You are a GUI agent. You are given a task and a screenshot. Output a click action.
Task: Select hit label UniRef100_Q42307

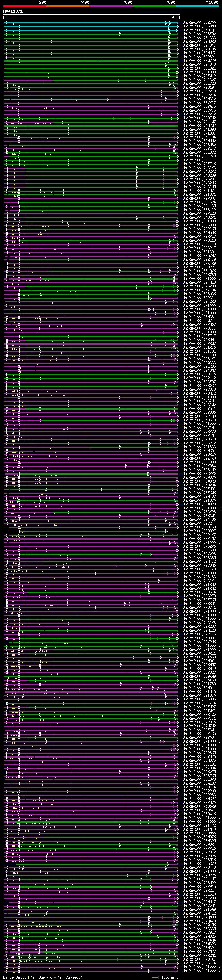pyautogui.click(x=199, y=80)
